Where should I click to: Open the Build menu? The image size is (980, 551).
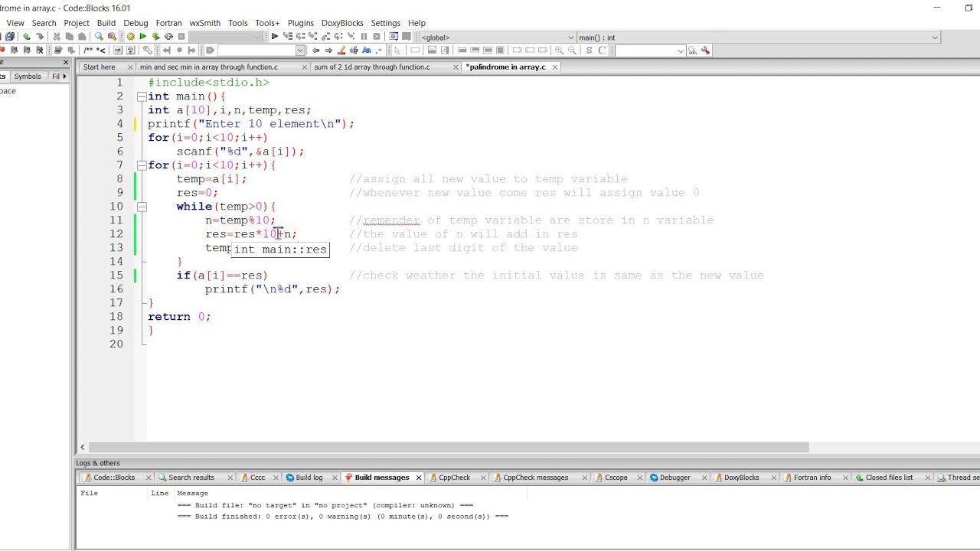pyautogui.click(x=106, y=23)
